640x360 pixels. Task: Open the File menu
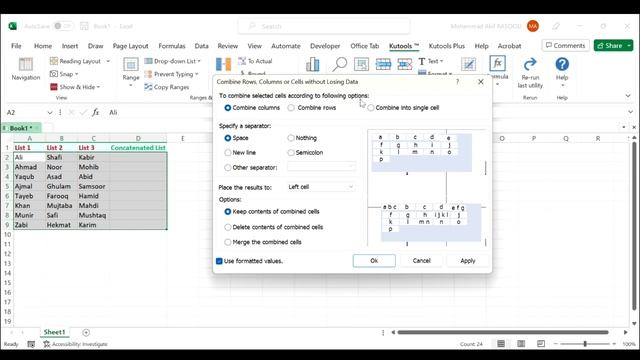click(16, 46)
